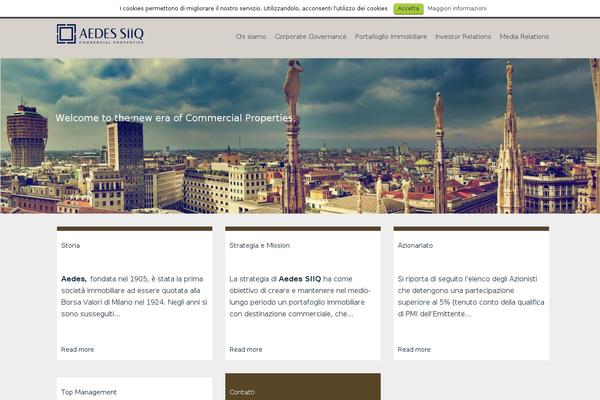Click the Aedes SIIQ logo
Image resolution: width=600 pixels, height=400 pixels.
100,34
